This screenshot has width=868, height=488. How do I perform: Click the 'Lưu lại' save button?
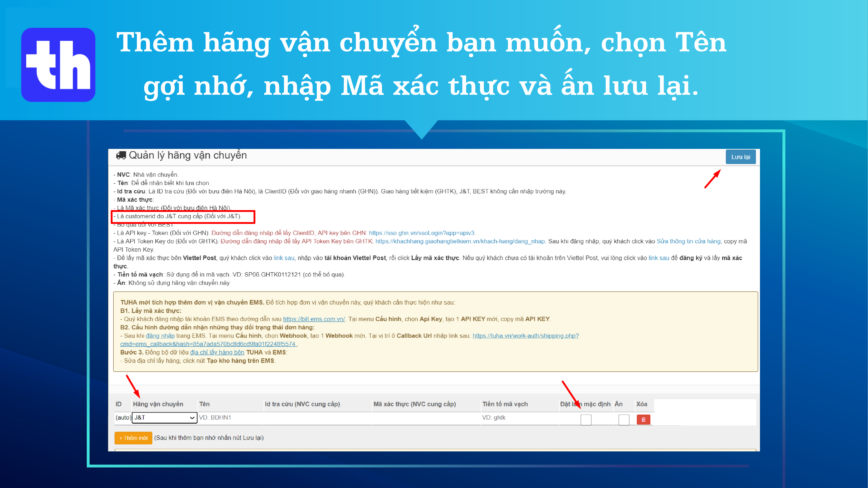pyautogui.click(x=740, y=157)
